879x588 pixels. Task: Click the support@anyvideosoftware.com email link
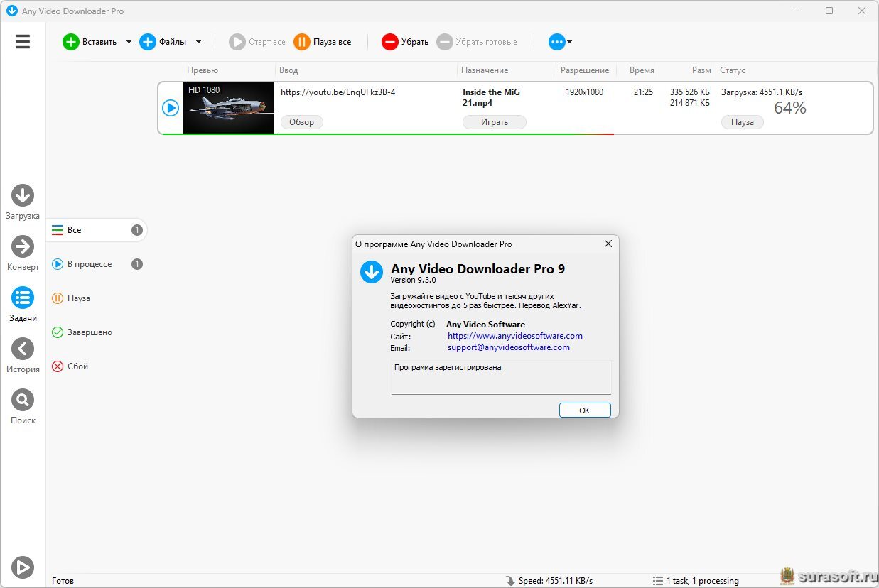pos(509,347)
